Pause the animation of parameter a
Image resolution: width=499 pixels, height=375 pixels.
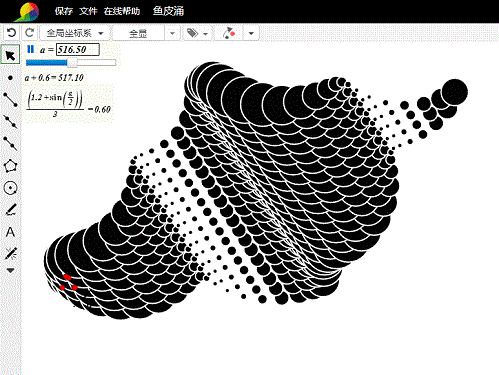30,49
